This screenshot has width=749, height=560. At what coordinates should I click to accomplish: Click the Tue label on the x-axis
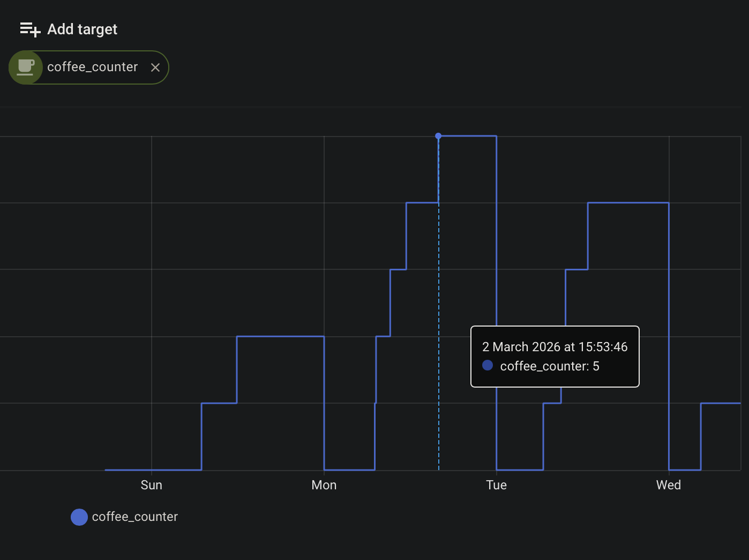pyautogui.click(x=496, y=485)
